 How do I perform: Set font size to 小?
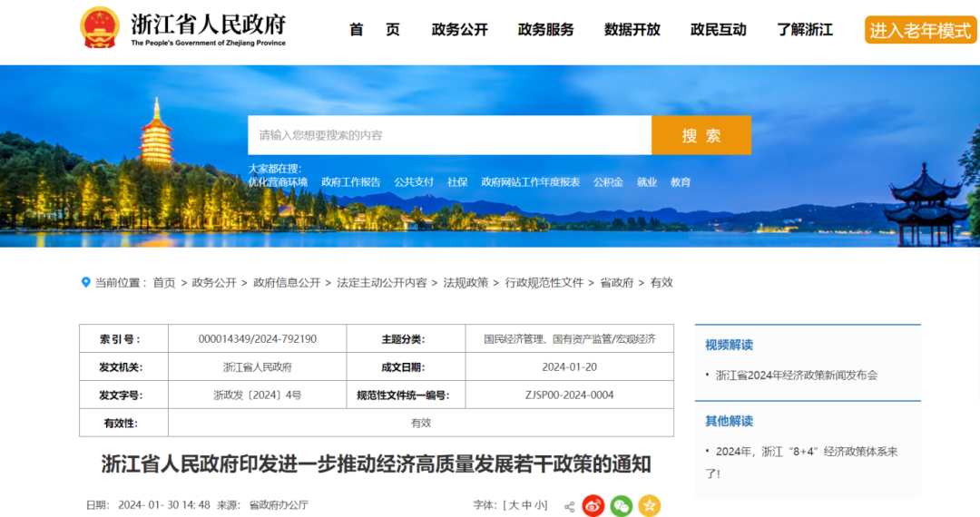(539, 505)
